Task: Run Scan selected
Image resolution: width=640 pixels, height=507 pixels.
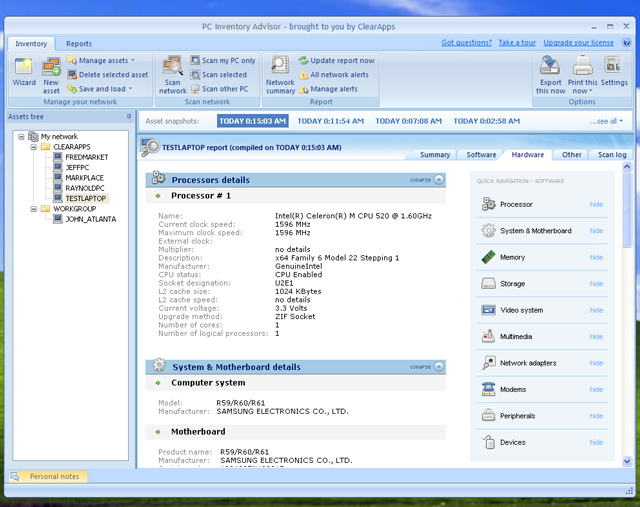Action: tap(219, 75)
